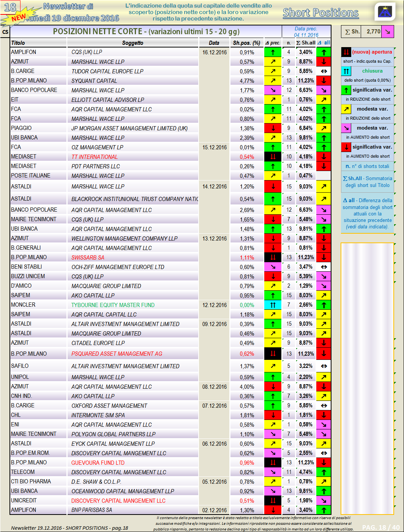
Task: Click the black icon in PSQUARED ASSET MANAGEMENT row
Action: (x=273, y=353)
